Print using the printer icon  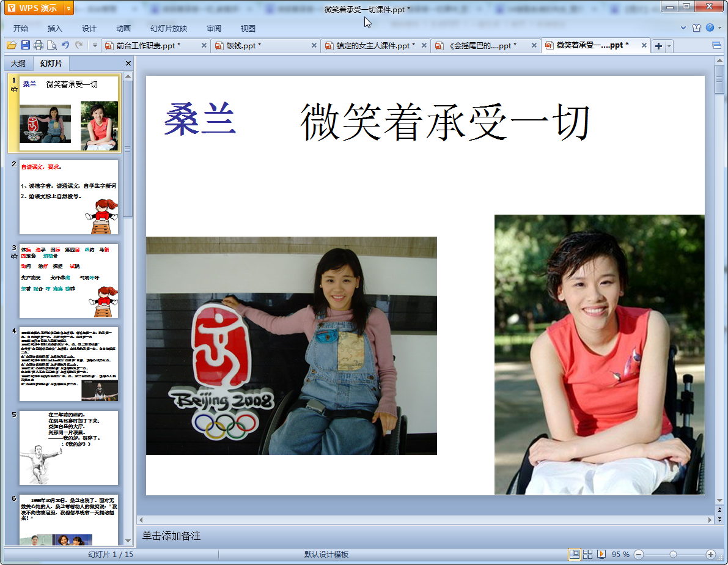pos(39,45)
